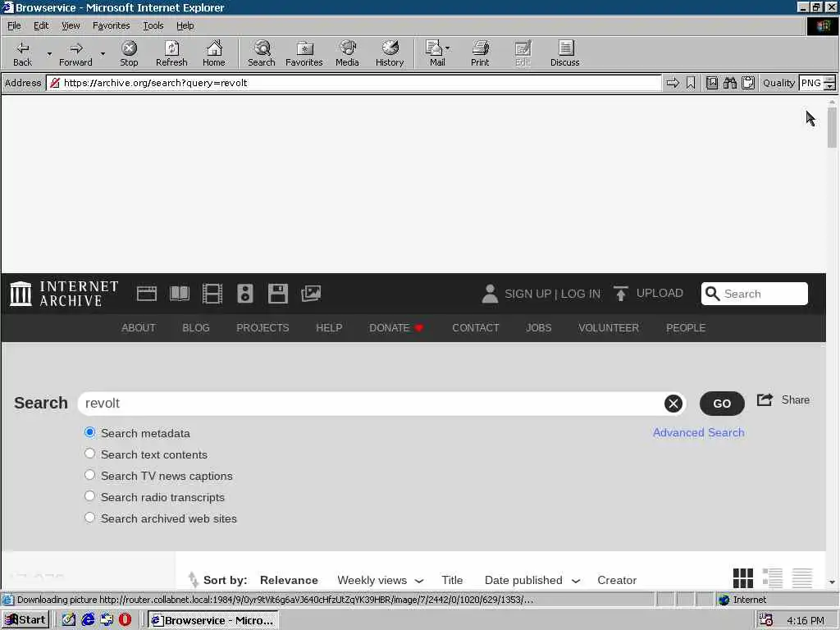Click the Address bar URL field

tap(354, 83)
